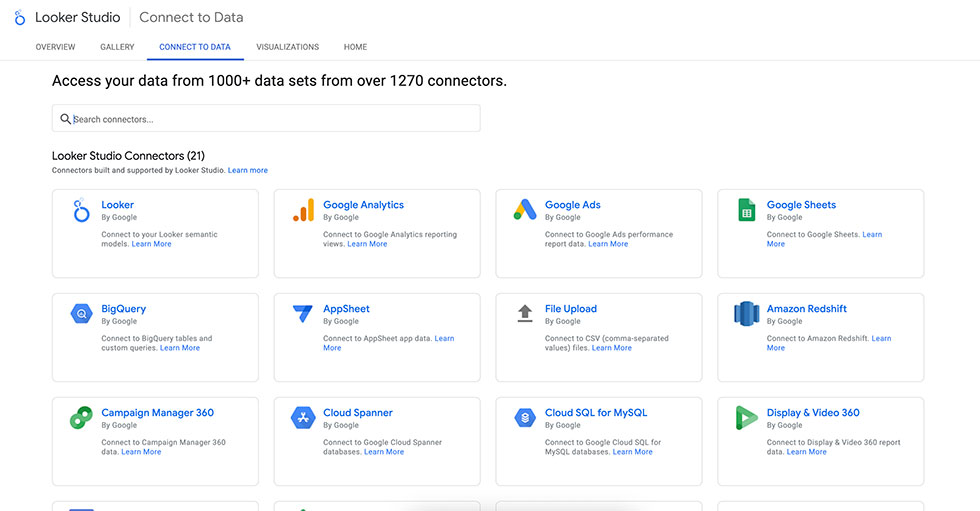Viewport: 980px width, 511px height.
Task: Open the BigQuery title link
Action: pyautogui.click(x=124, y=309)
